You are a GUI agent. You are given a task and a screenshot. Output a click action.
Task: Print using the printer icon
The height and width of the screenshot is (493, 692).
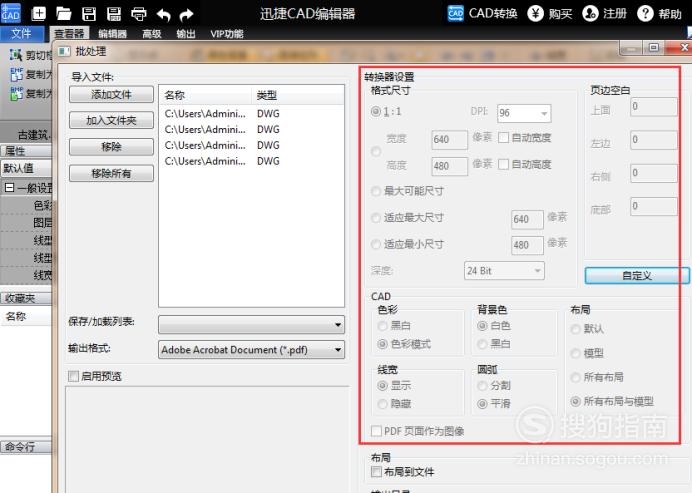pyautogui.click(x=139, y=14)
